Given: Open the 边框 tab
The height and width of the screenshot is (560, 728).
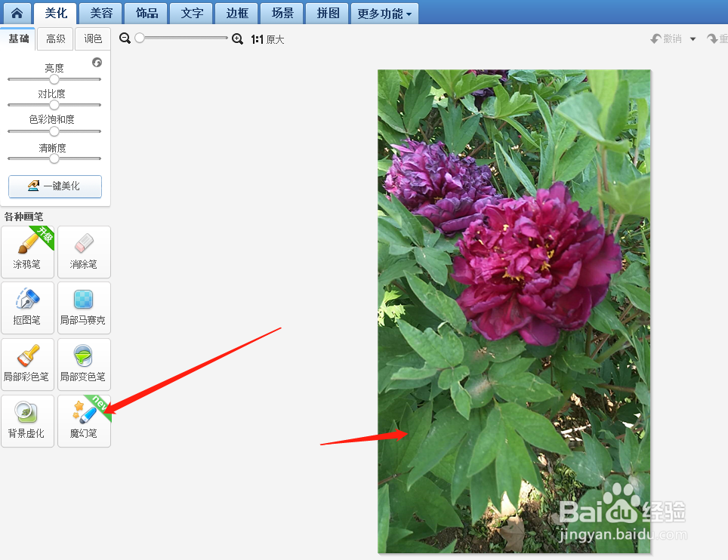Looking at the screenshot, I should point(237,13).
